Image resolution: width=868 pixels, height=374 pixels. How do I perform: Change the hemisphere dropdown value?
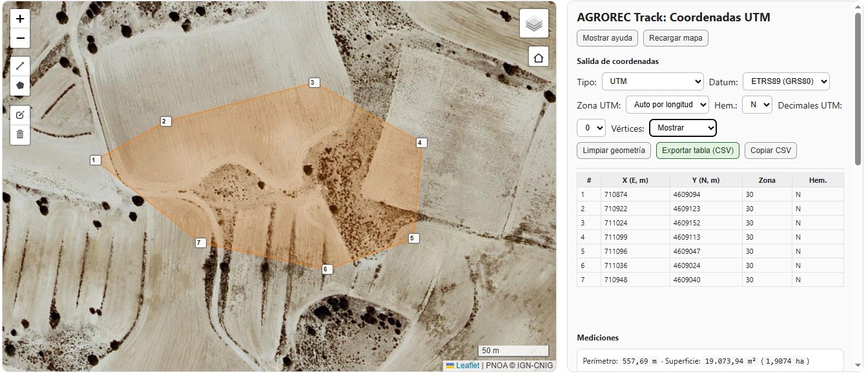coord(756,105)
